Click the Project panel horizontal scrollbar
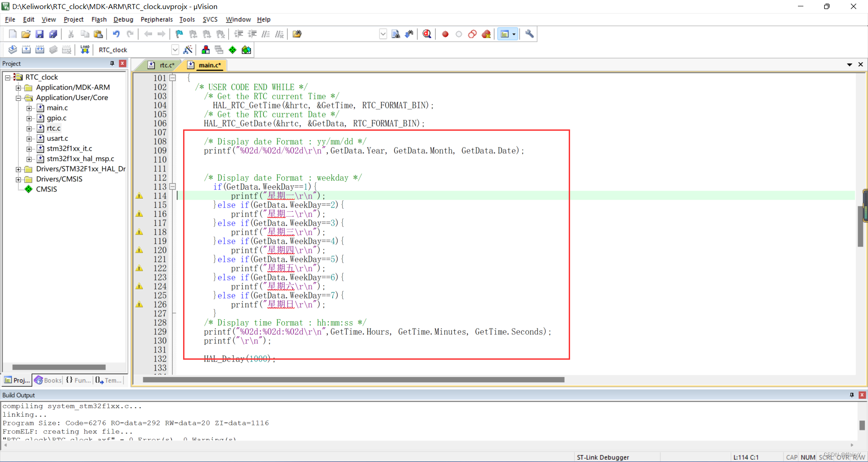868x462 pixels. tap(59, 367)
